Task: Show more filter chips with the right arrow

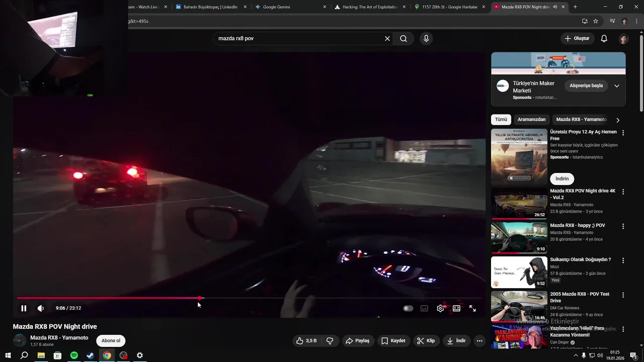Action: click(618, 120)
